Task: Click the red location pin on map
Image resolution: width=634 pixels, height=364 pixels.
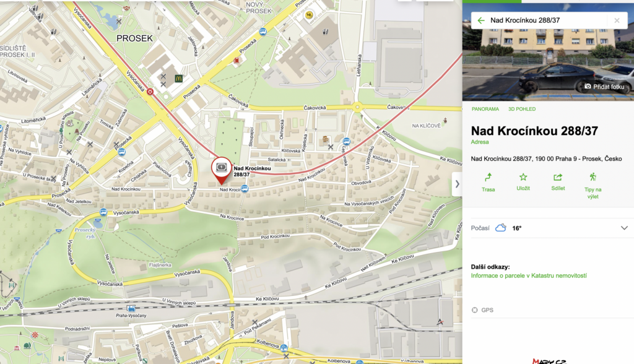Action: [221, 171]
